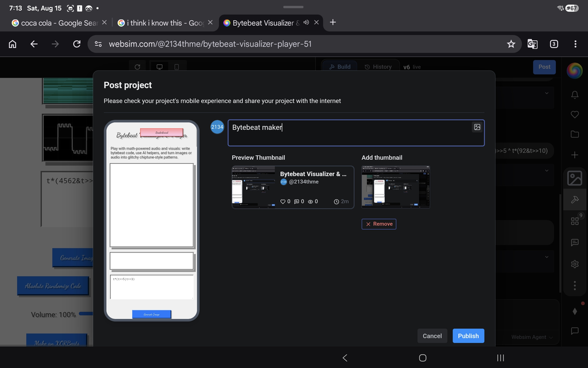Viewport: 588px width, 368px height.
Task: Click the bytebeat code box in mobile preview
Action: (x=152, y=287)
